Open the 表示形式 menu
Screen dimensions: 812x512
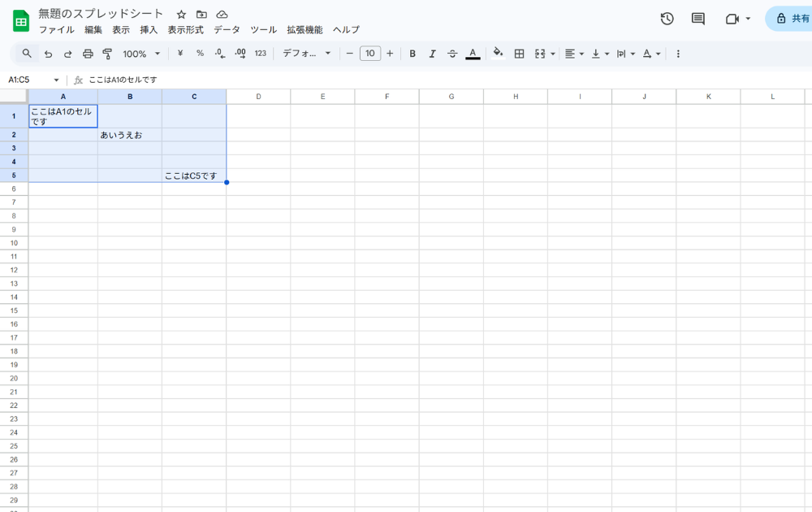pyautogui.click(x=185, y=30)
